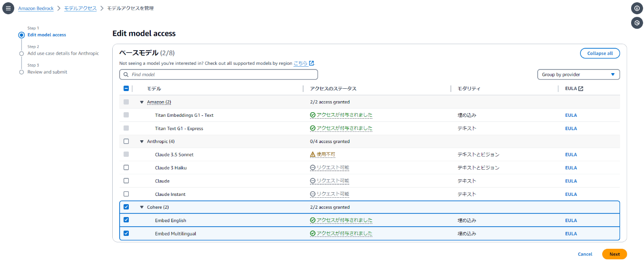Image resolution: width=644 pixels, height=269 pixels.
Task: Open the EULA link for Claude Instant
Action: coord(571,194)
